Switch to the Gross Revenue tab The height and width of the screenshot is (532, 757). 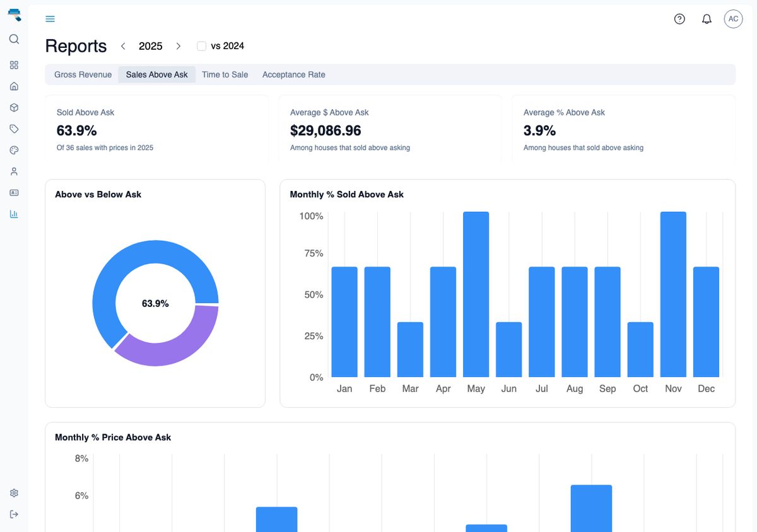point(83,74)
